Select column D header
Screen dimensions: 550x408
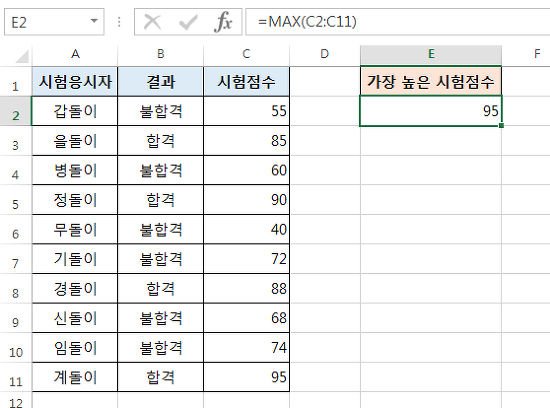pyautogui.click(x=325, y=54)
